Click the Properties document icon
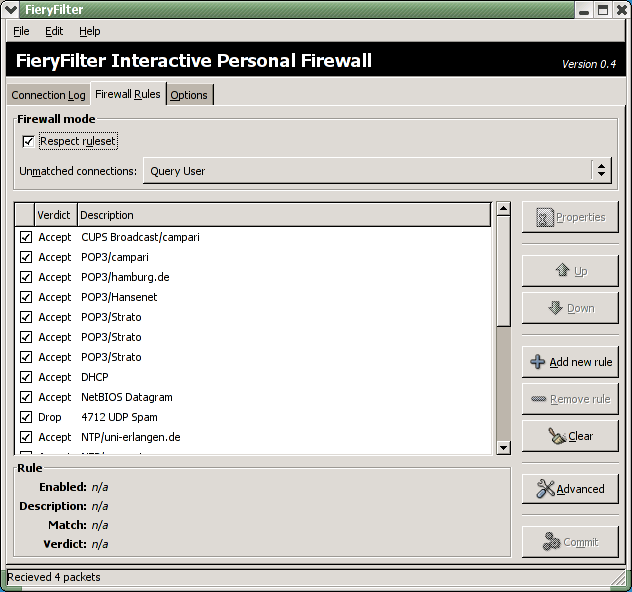The width and height of the screenshot is (632, 592). pos(545,218)
